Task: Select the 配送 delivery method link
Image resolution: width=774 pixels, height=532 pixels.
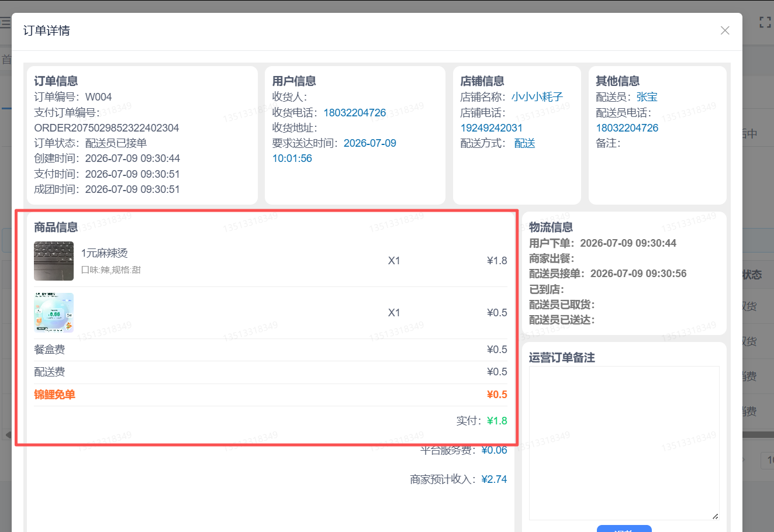Action: 524,143
